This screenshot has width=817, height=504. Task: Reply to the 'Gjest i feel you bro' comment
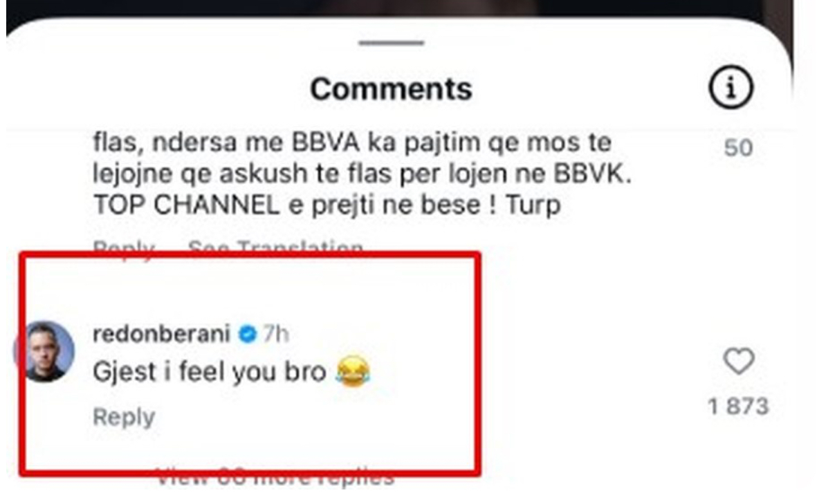tap(124, 417)
